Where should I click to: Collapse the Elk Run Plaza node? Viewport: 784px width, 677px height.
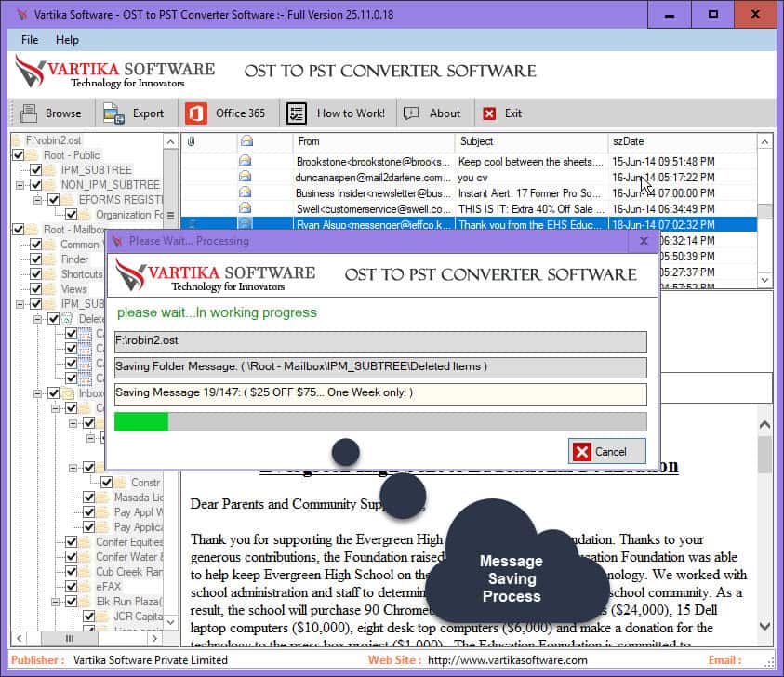point(56,602)
